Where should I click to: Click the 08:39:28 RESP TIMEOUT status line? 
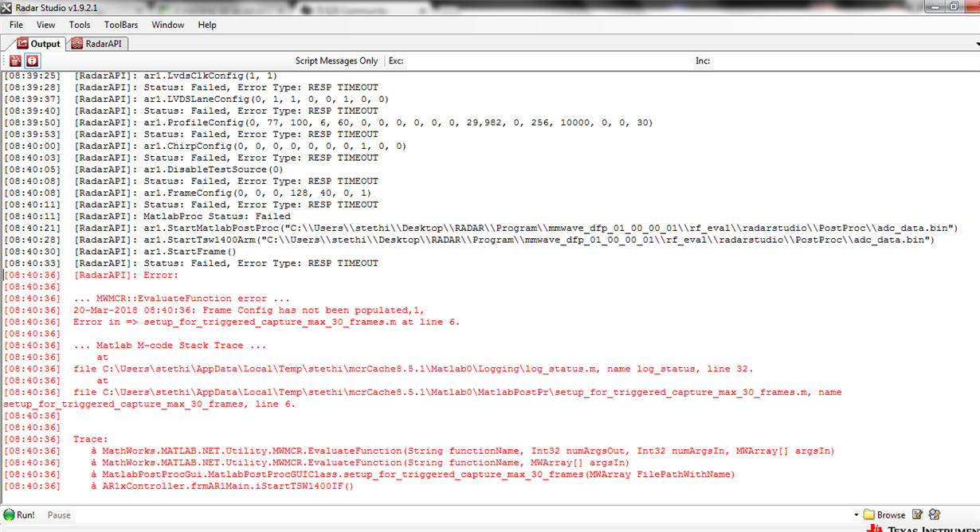coord(191,88)
